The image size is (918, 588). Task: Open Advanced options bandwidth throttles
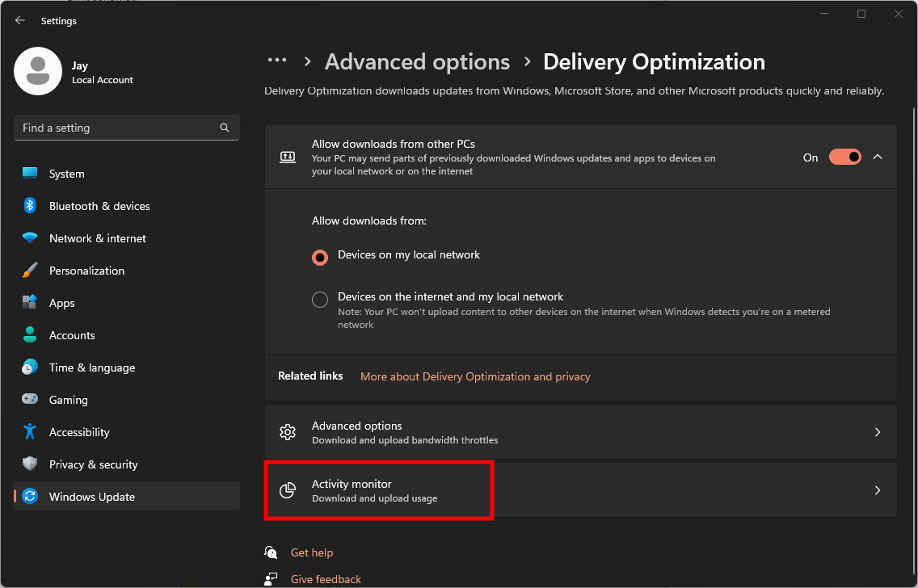click(x=581, y=432)
